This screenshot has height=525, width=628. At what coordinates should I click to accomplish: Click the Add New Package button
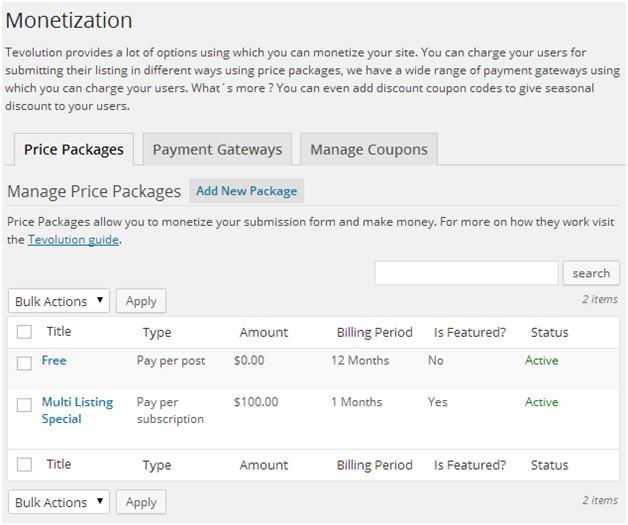(246, 191)
